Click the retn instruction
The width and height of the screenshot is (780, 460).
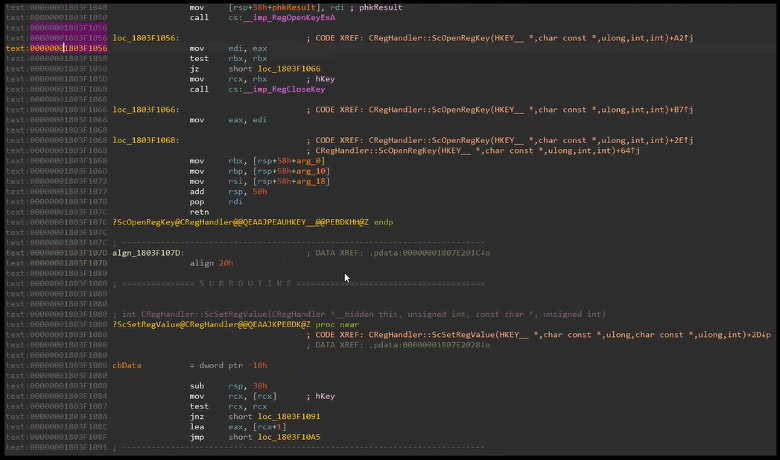click(199, 212)
